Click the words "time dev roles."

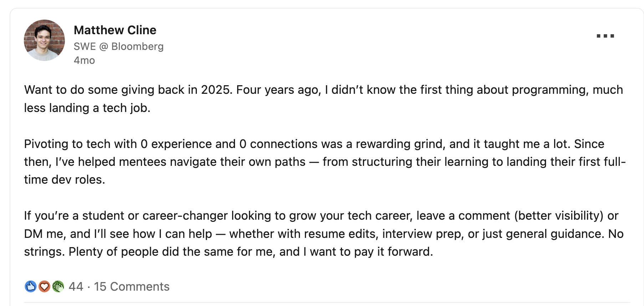click(65, 180)
